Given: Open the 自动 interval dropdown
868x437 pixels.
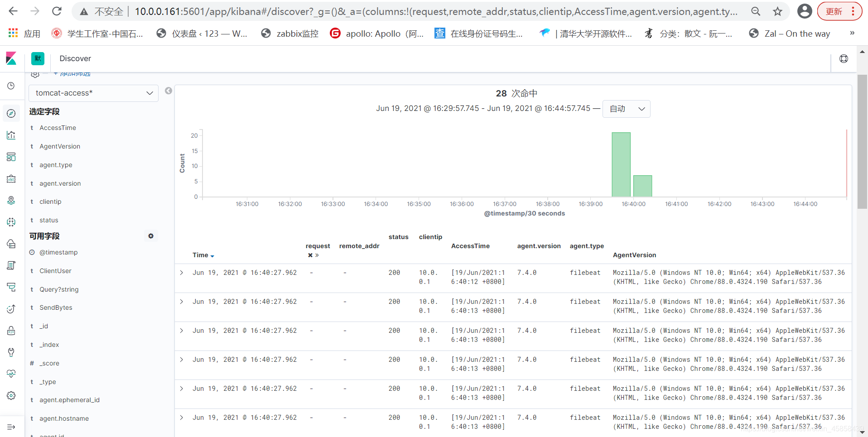Looking at the screenshot, I should click(x=627, y=109).
